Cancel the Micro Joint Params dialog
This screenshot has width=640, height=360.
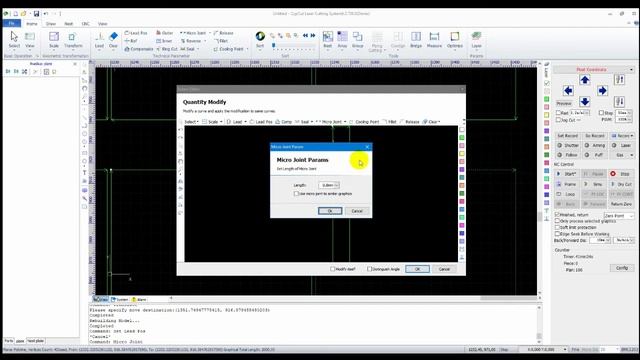[x=357, y=211]
